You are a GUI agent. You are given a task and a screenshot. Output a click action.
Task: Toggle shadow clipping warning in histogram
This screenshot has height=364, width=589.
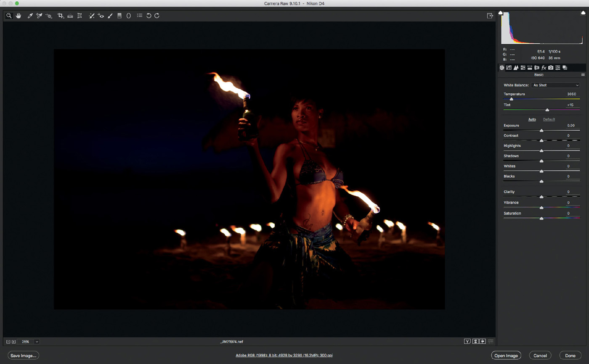(501, 13)
